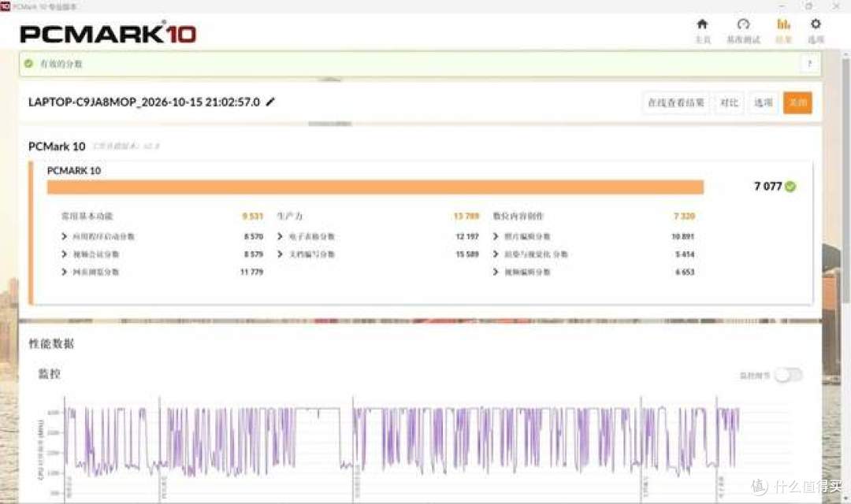Click the 生产力 group heading

pyautogui.click(x=290, y=216)
